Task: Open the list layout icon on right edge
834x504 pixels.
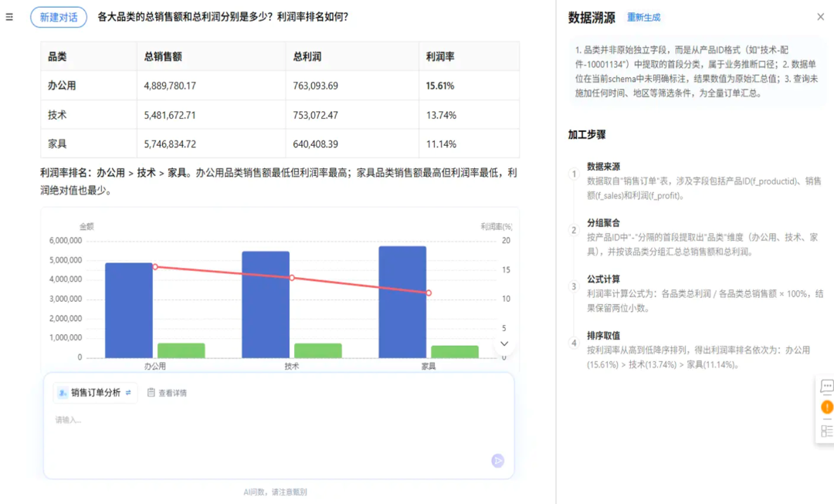Action: point(827,431)
